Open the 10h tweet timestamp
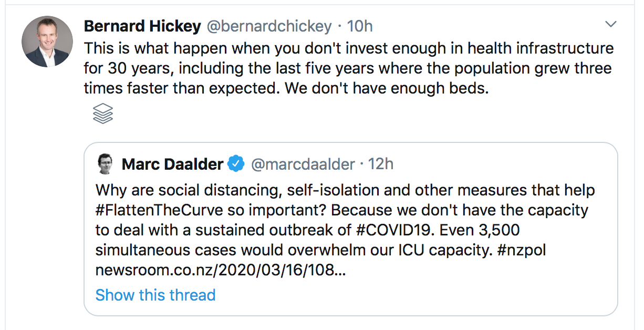Screen dimensions: 644x330 tap(360, 26)
